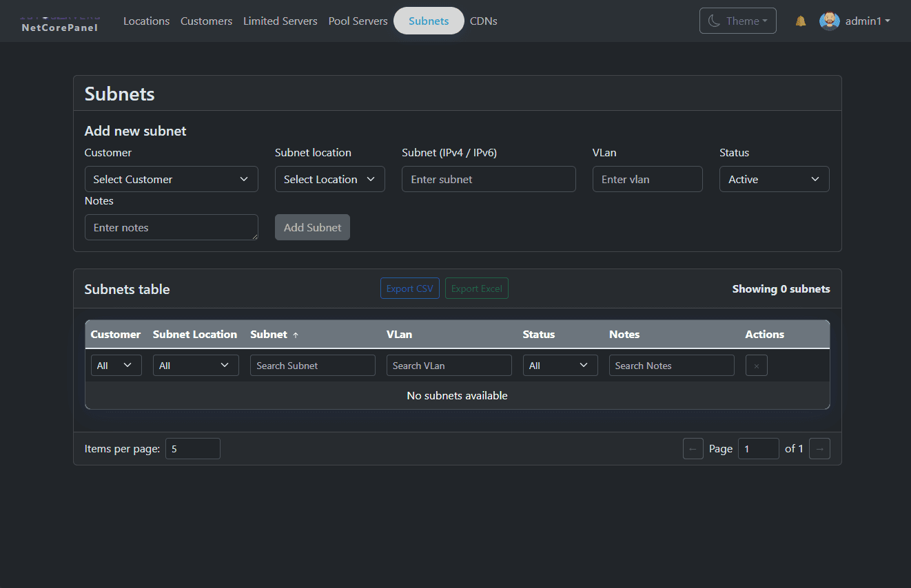The image size is (911, 588).
Task: Click the Enter vlan input field
Action: point(648,179)
